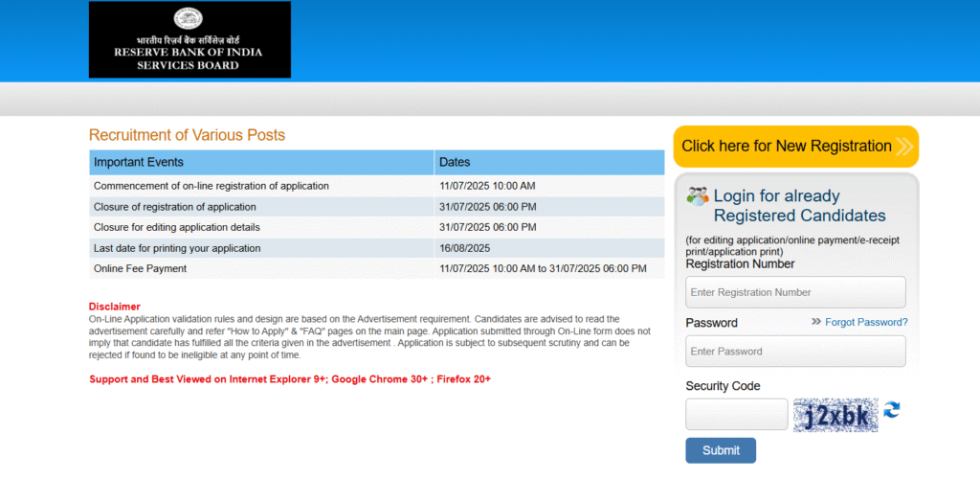Submit the login form
The image size is (980, 479).
tap(721, 450)
